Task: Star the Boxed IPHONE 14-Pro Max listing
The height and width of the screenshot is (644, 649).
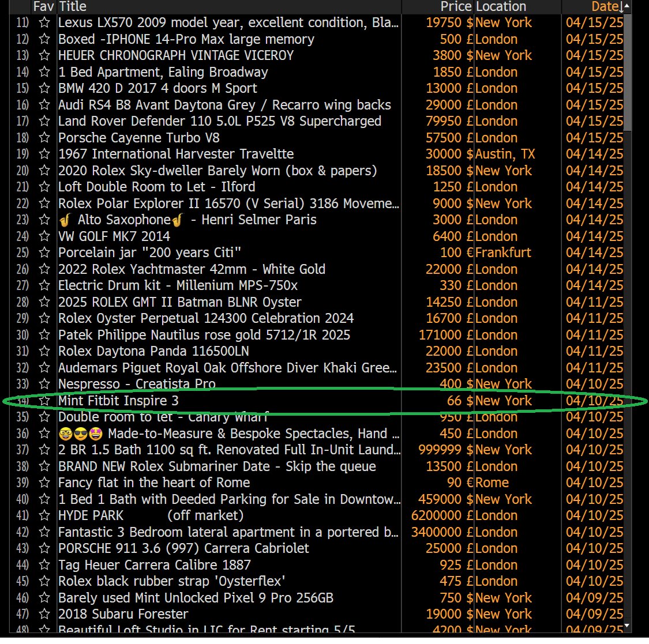Action: tap(44, 39)
